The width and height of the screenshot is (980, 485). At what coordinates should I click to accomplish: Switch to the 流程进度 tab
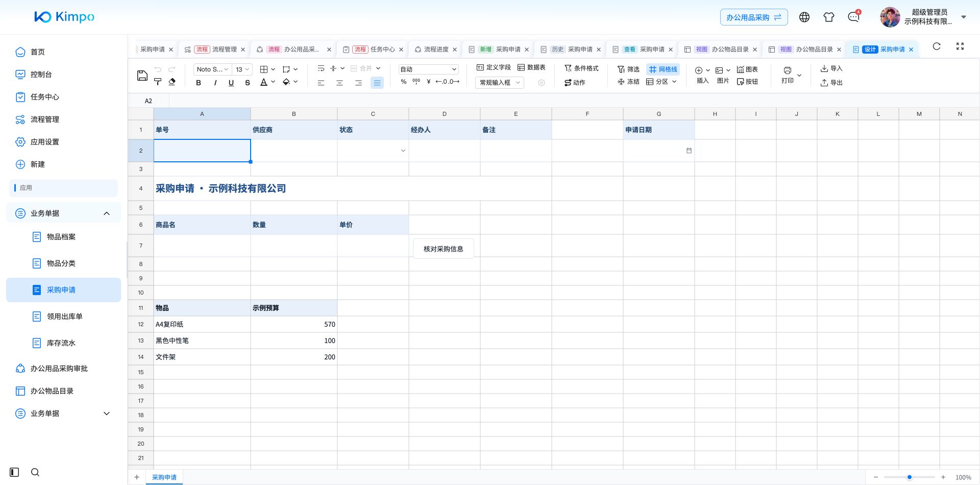click(436, 50)
